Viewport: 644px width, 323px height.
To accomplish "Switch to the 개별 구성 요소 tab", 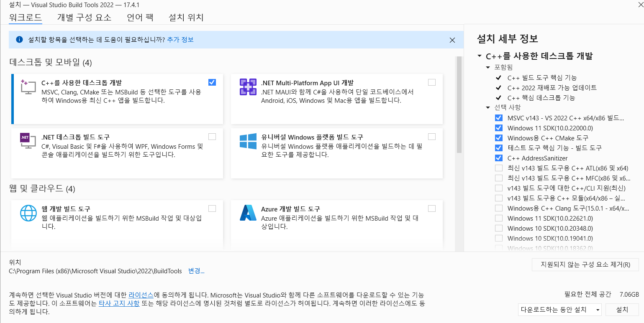I will click(84, 18).
